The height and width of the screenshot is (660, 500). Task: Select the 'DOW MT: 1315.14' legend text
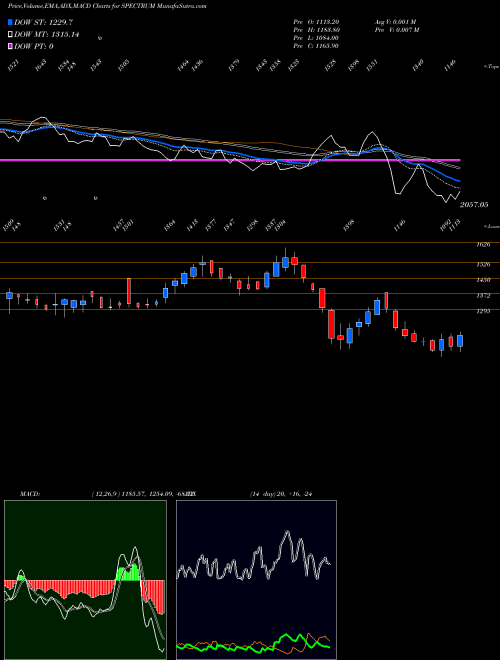[x=47, y=35]
